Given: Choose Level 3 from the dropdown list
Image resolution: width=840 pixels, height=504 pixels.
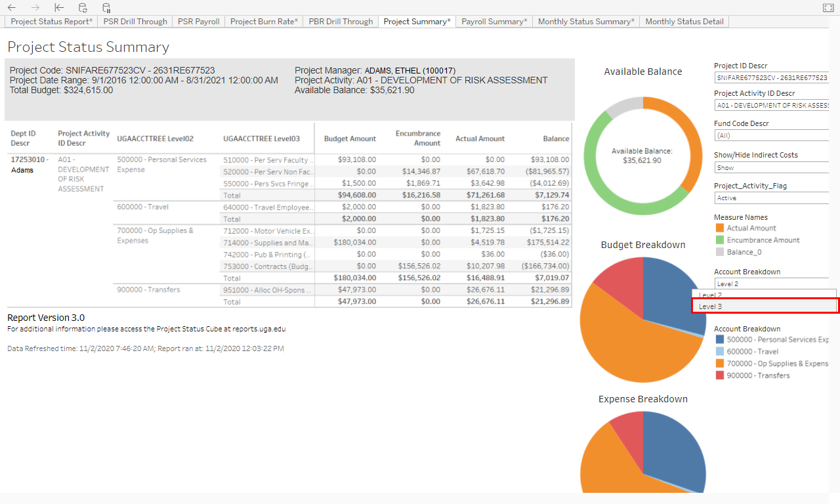Looking at the screenshot, I should 765,306.
